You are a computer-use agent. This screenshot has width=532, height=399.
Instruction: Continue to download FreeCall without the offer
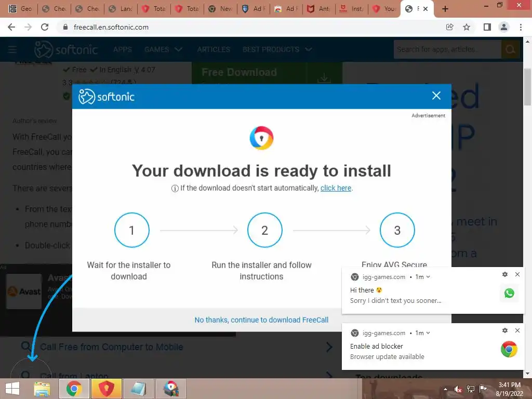261,320
